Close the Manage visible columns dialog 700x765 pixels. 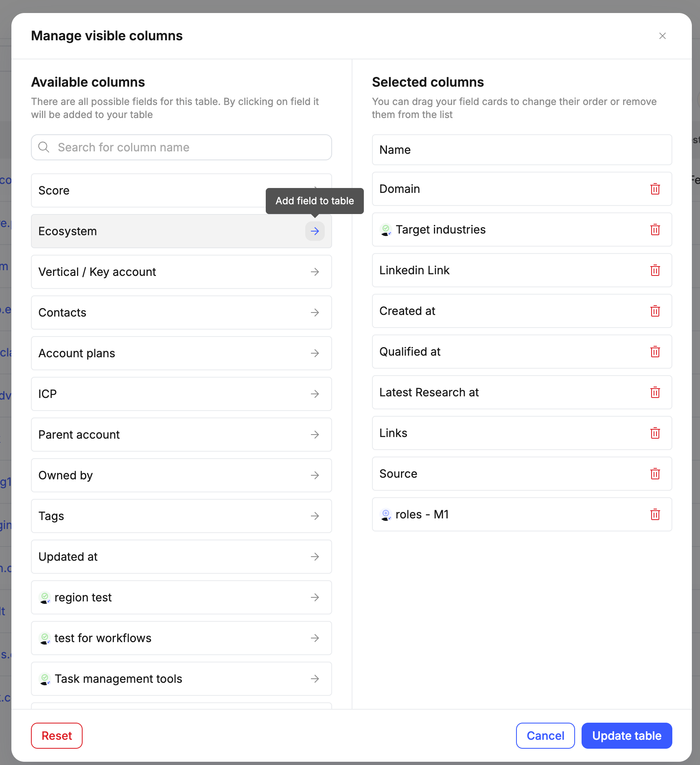(662, 36)
